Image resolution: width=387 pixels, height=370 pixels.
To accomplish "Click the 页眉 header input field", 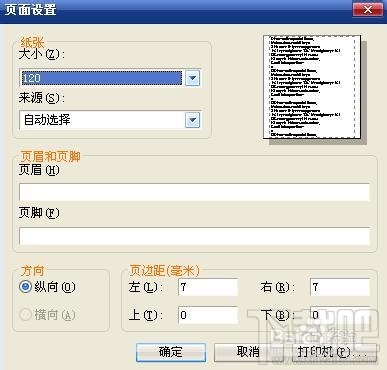I will tap(194, 192).
